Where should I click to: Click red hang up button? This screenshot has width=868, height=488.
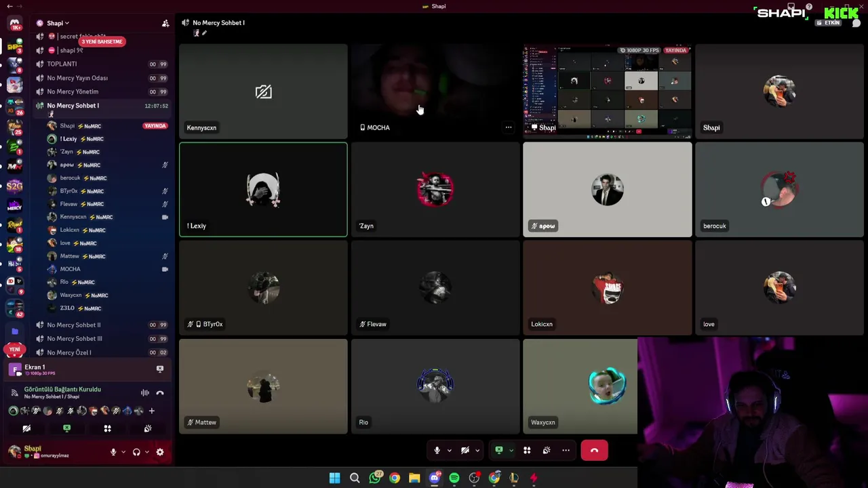[595, 450]
